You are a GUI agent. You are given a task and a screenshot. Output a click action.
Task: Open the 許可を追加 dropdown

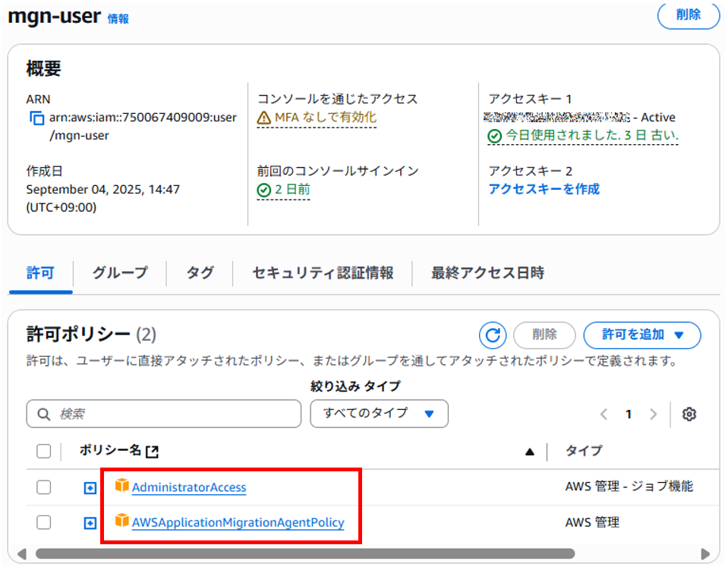(x=642, y=335)
